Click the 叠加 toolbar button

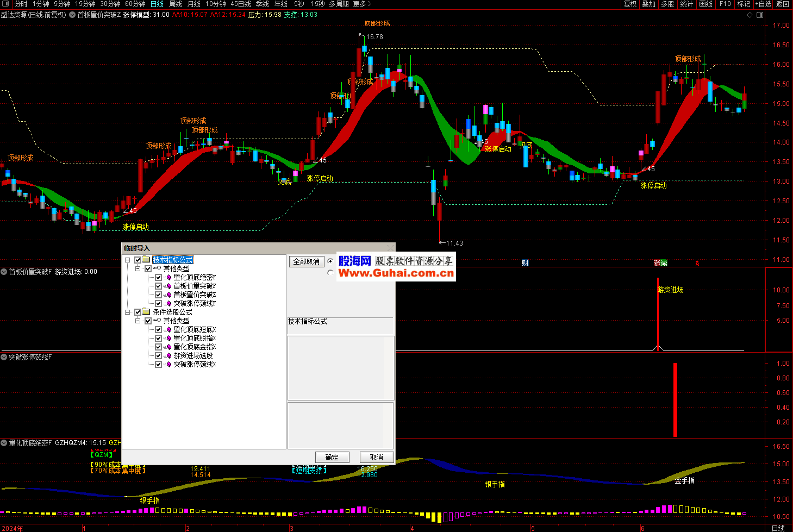point(648,4)
